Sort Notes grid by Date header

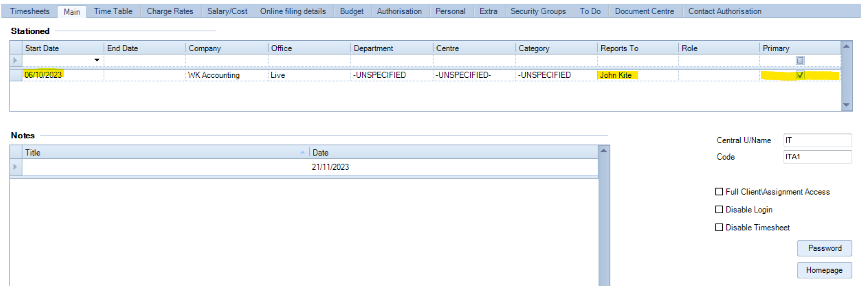454,152
